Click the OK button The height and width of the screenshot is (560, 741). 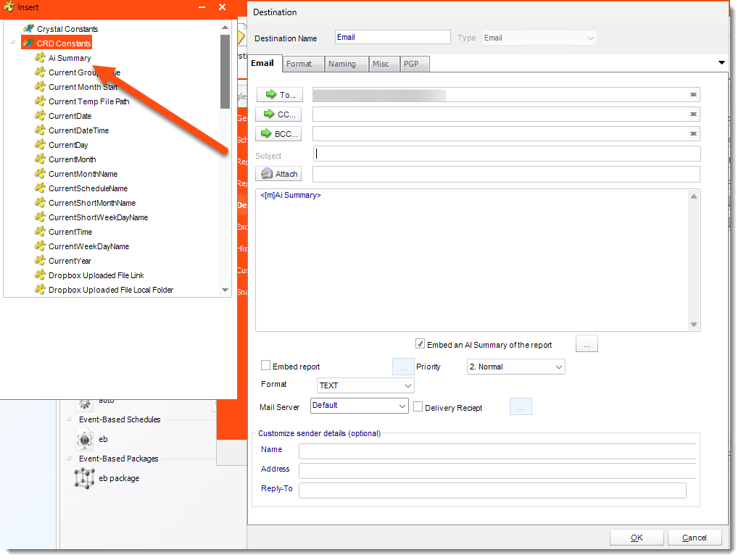point(636,538)
